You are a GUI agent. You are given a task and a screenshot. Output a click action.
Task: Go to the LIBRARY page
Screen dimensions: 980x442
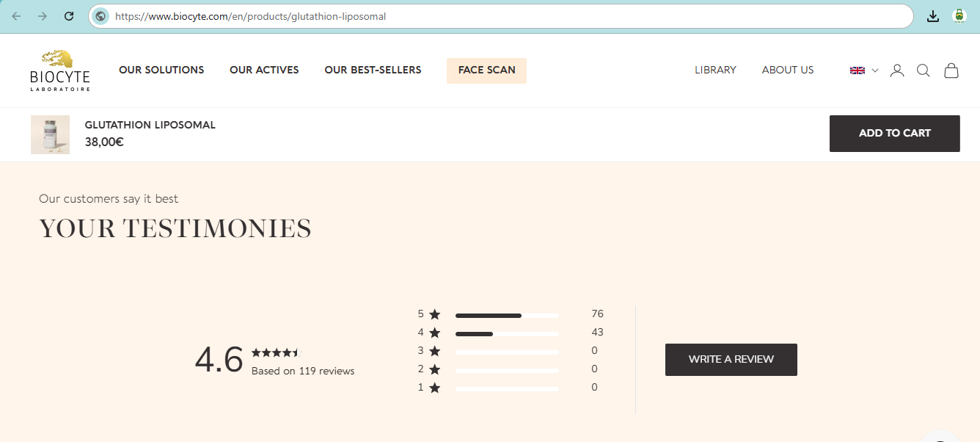(715, 70)
